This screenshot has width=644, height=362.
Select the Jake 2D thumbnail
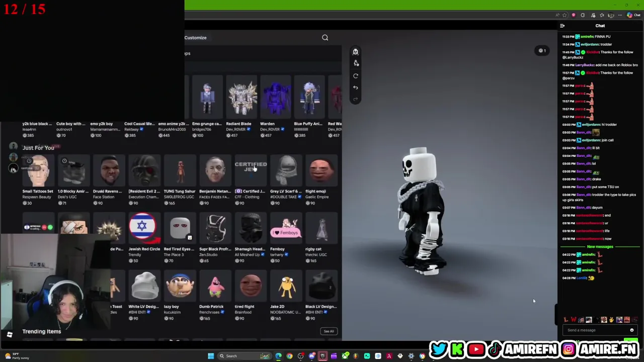[x=286, y=287]
